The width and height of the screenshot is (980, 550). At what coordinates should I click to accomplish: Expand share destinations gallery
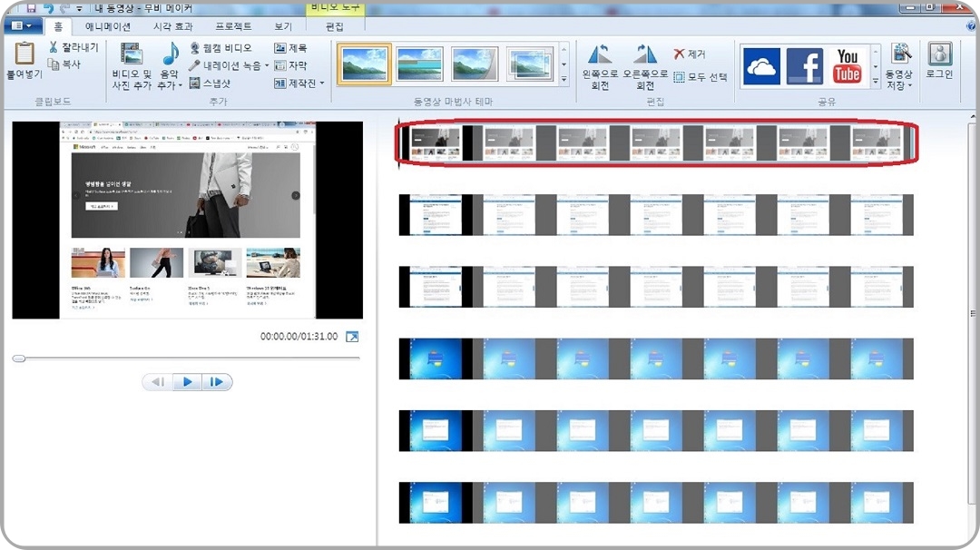click(875, 81)
